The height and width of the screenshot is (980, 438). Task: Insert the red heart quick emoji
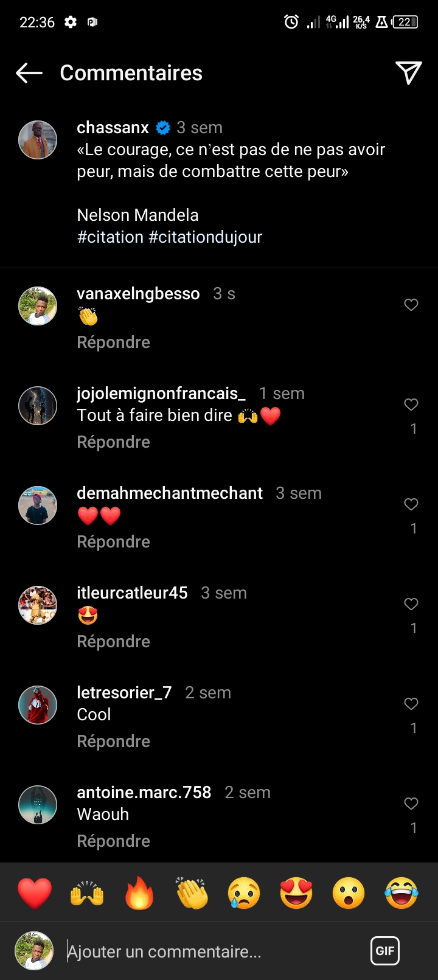coord(35,892)
